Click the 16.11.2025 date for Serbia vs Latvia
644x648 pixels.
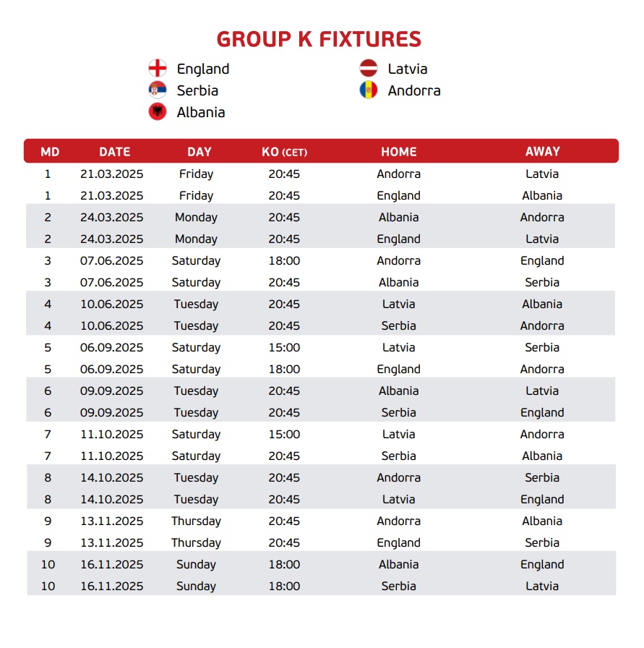click(x=112, y=586)
